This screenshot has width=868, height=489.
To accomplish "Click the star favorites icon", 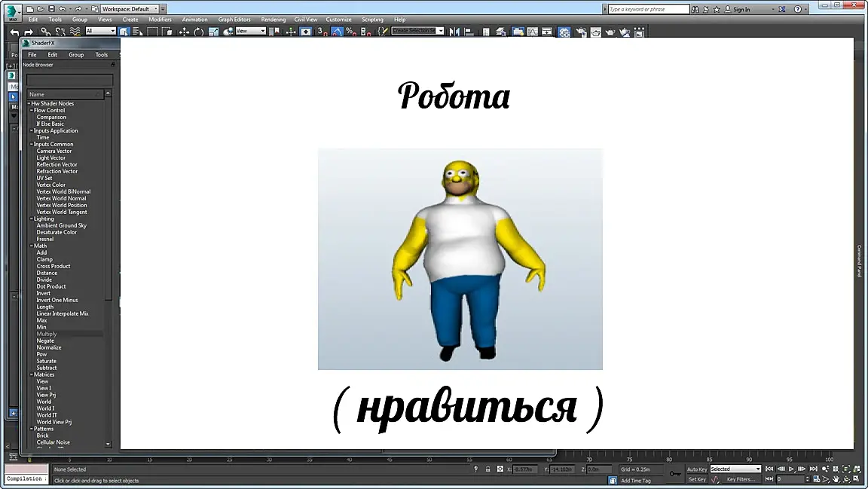I will pos(717,9).
